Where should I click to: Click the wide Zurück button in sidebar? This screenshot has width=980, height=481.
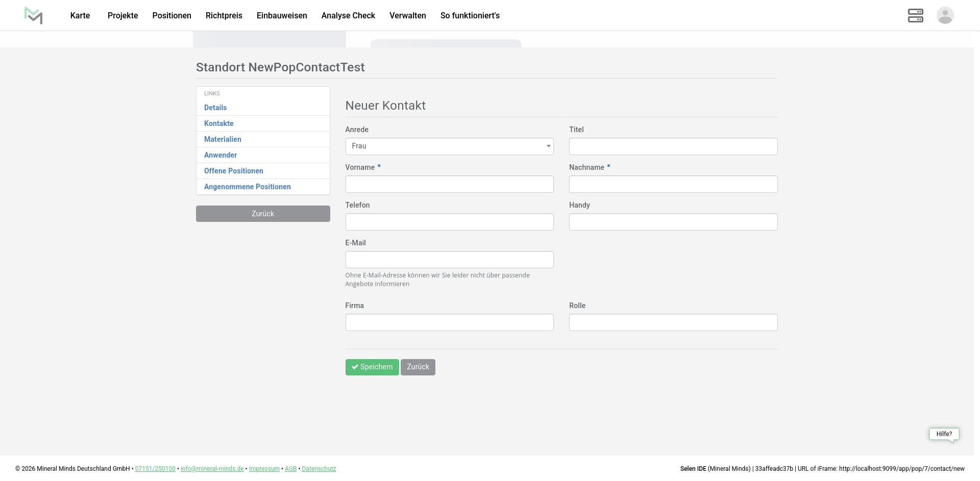[x=263, y=214]
